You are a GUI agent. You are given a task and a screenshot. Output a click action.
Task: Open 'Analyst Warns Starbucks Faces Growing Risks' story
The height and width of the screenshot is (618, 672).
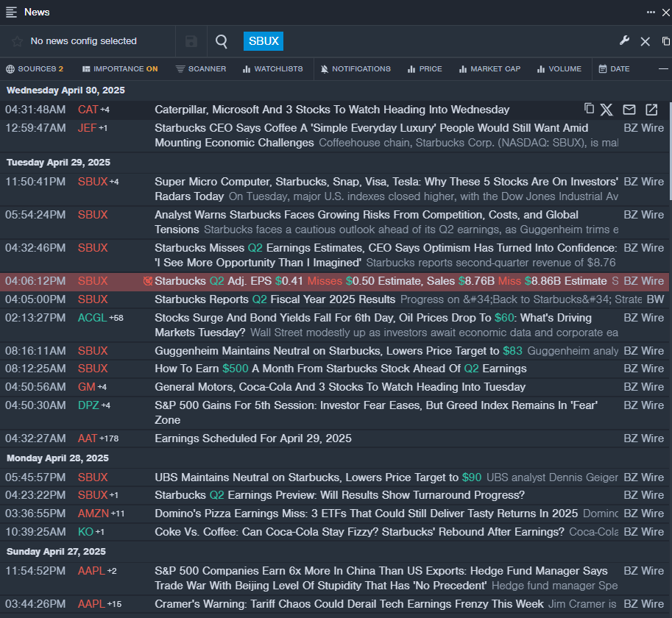tap(367, 222)
